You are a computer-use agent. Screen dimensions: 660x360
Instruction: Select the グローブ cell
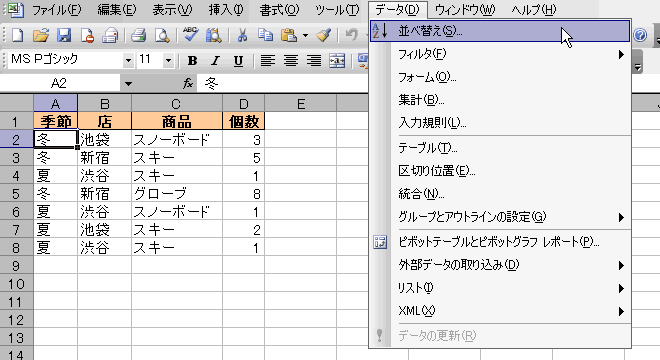177,194
